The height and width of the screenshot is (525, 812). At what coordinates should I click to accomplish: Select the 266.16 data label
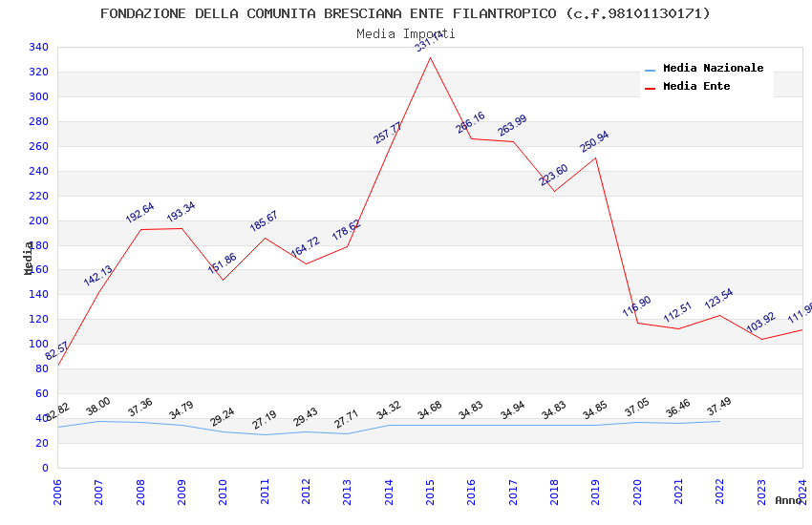point(470,122)
